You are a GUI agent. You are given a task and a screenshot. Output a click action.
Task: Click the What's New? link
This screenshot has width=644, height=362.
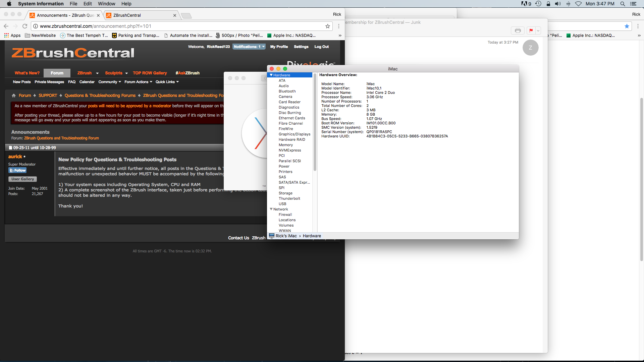[27, 73]
